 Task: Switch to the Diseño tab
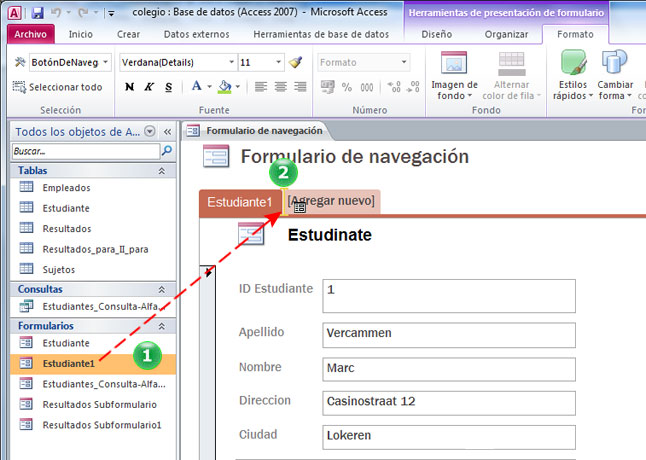click(437, 34)
